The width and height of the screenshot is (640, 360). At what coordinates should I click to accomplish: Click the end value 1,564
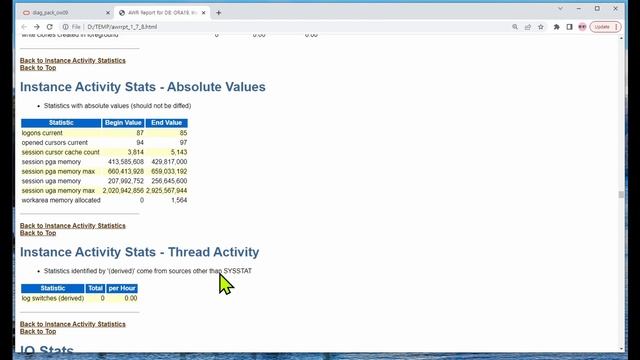click(179, 200)
